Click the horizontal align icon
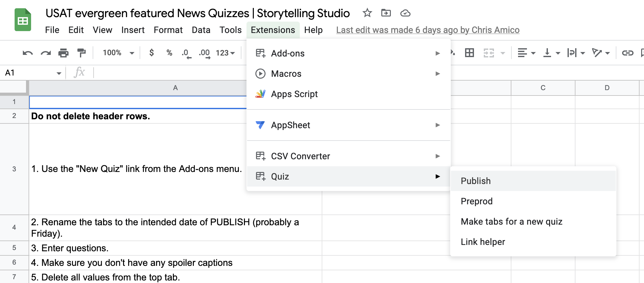644x283 pixels. pos(522,53)
